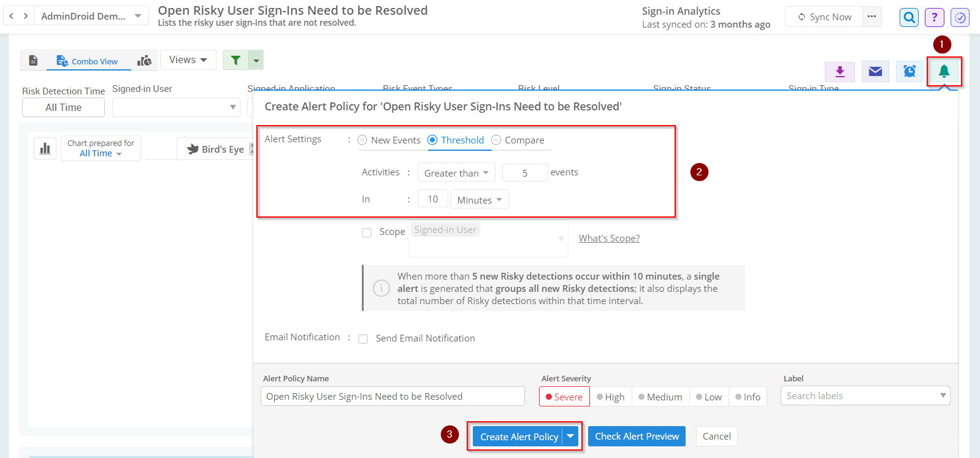
Task: Open the What's Scope? link
Action: (x=609, y=239)
